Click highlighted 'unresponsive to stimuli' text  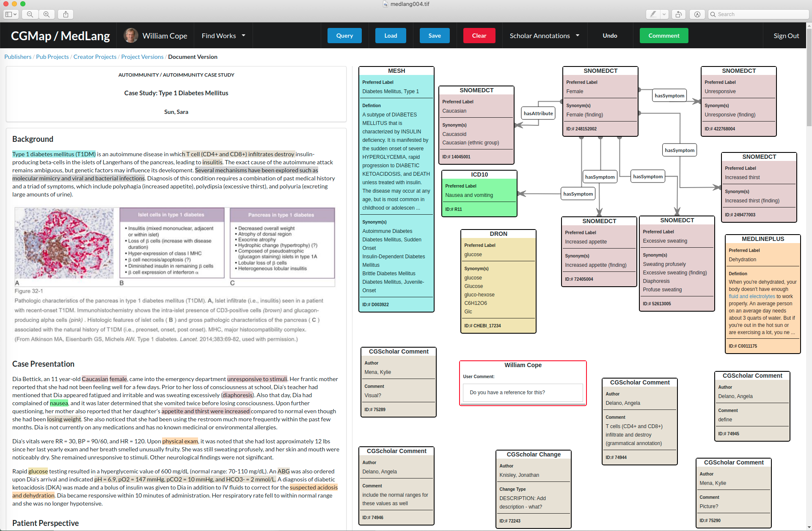pos(257,379)
